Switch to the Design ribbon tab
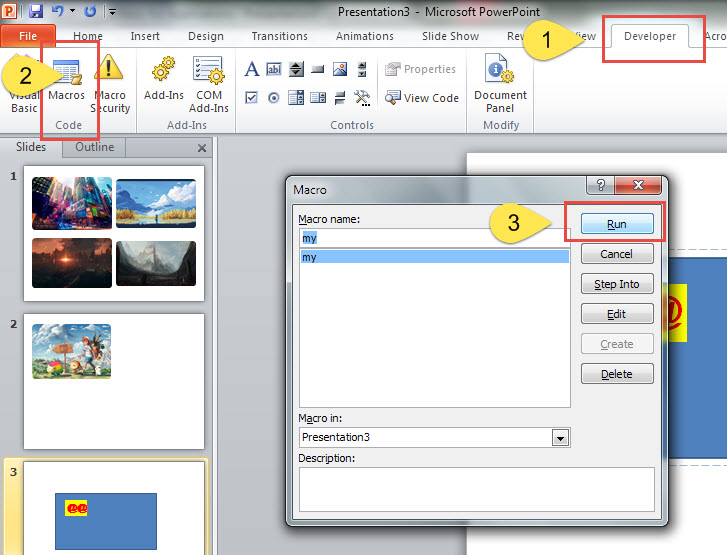The image size is (727, 555). (x=206, y=36)
